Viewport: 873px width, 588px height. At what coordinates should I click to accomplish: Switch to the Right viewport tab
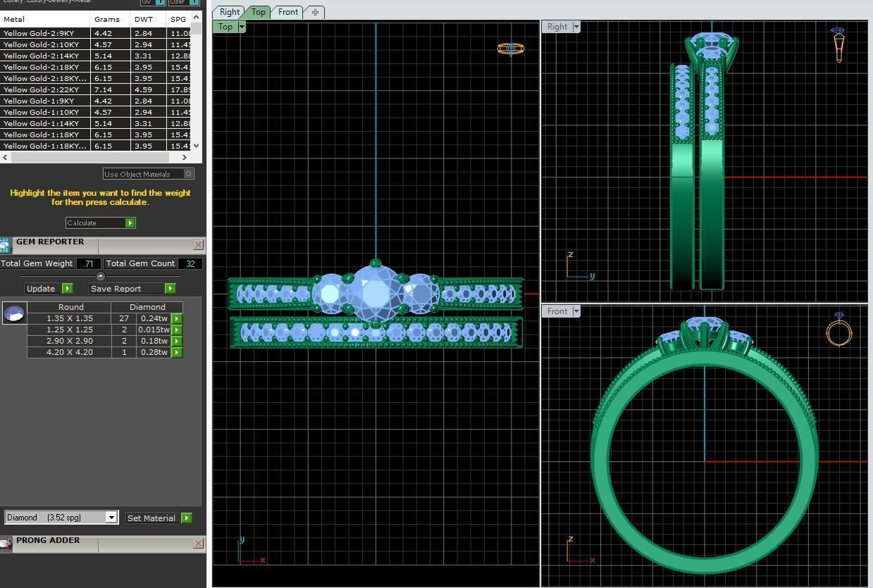[229, 12]
